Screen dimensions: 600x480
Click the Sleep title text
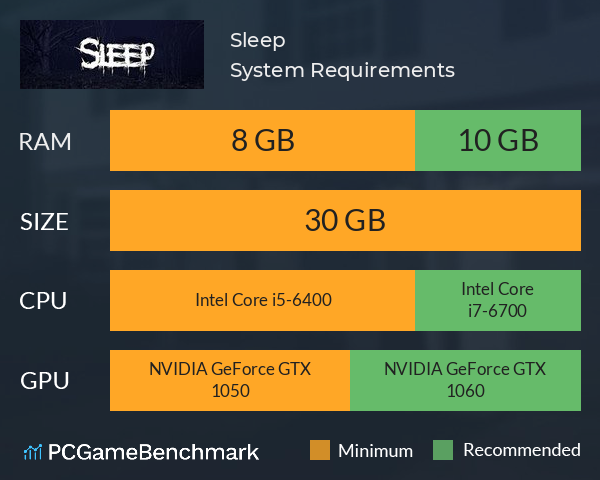coord(258,41)
